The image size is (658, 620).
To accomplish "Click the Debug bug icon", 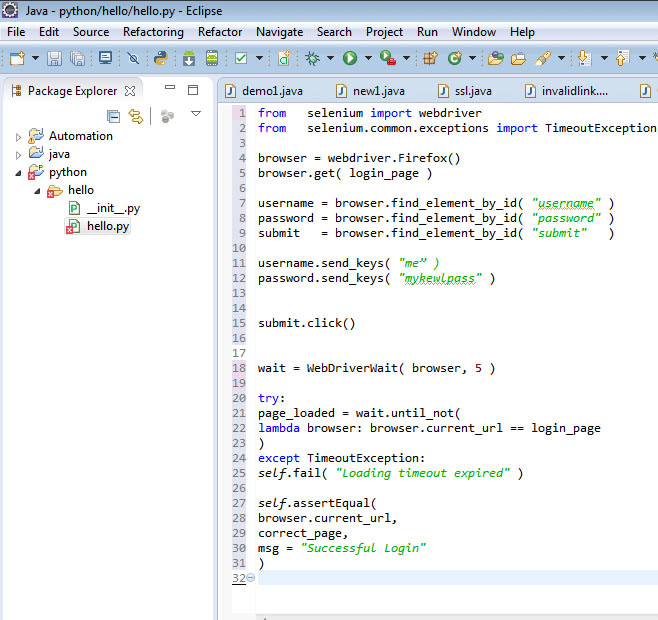I will 313,59.
